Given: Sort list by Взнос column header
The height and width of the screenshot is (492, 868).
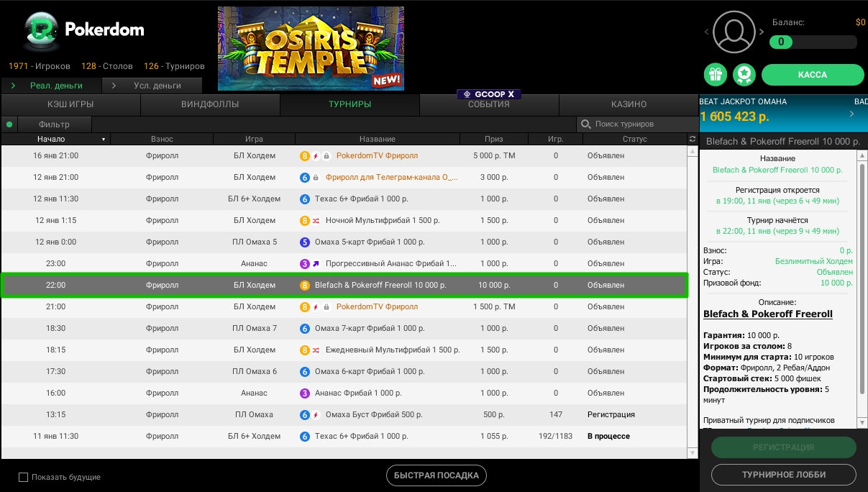Looking at the screenshot, I should (x=162, y=139).
